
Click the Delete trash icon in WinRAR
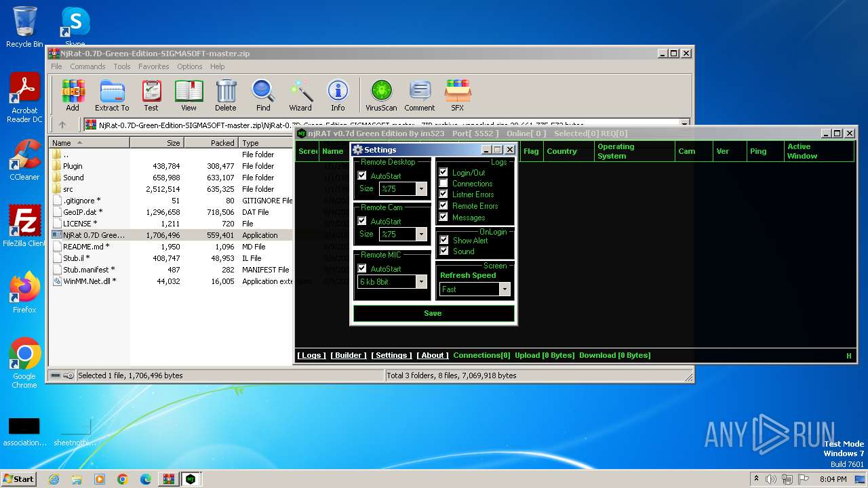click(x=226, y=95)
